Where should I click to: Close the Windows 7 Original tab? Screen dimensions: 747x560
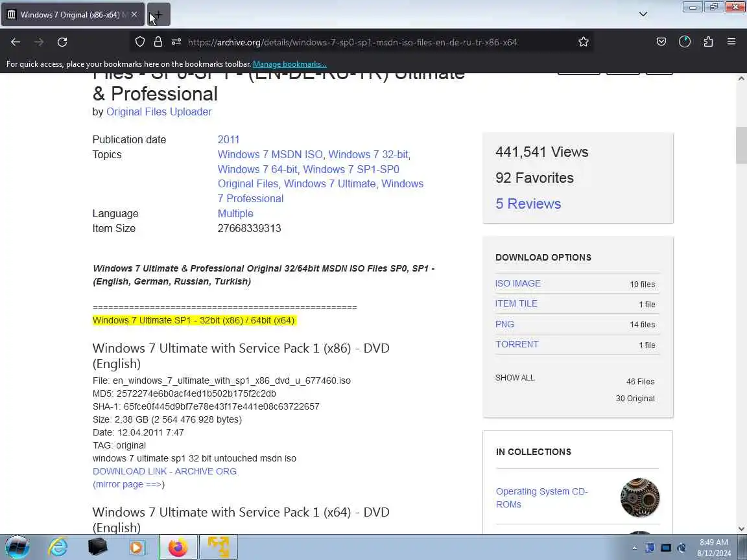click(135, 15)
